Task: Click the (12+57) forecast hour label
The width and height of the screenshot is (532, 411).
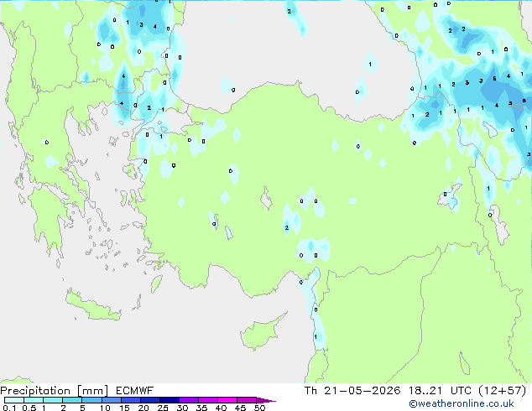Action: click(502, 390)
